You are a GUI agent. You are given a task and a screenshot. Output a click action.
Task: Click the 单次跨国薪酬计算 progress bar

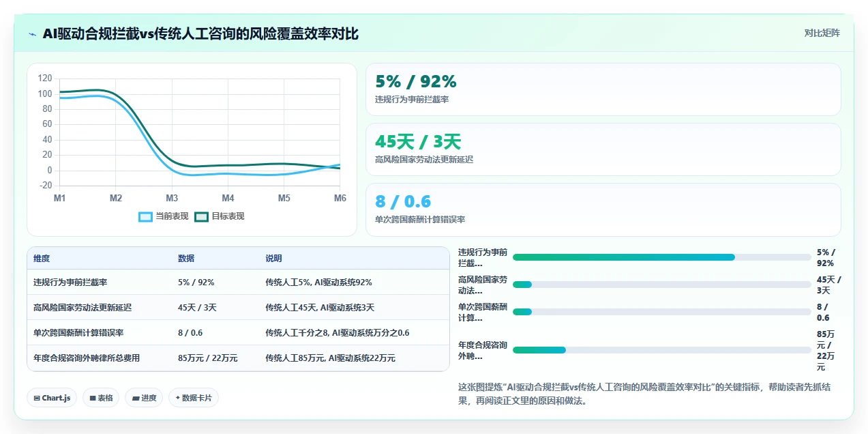tap(661, 312)
